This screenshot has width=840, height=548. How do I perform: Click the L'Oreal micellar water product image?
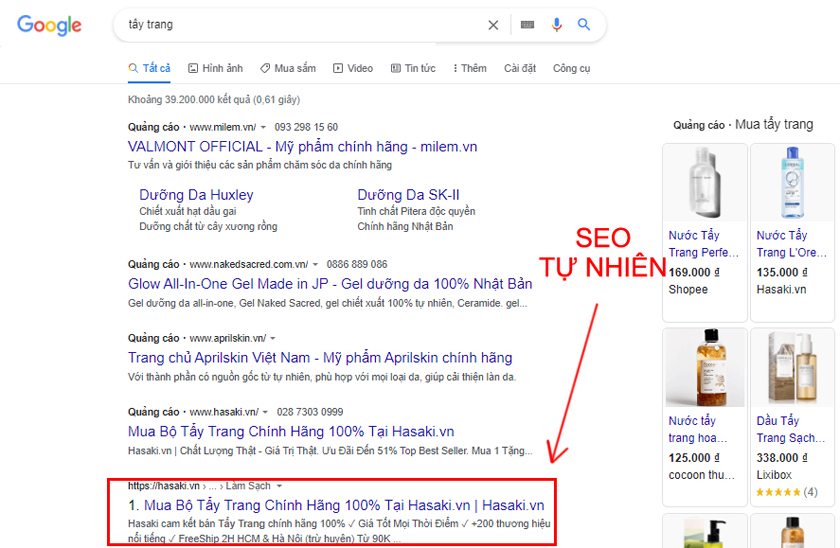(x=792, y=183)
